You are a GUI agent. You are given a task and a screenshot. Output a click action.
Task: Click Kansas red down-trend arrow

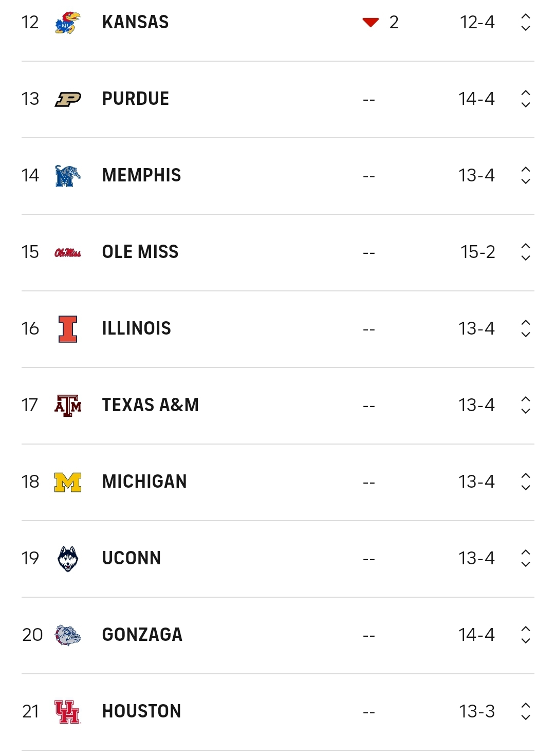(x=371, y=22)
